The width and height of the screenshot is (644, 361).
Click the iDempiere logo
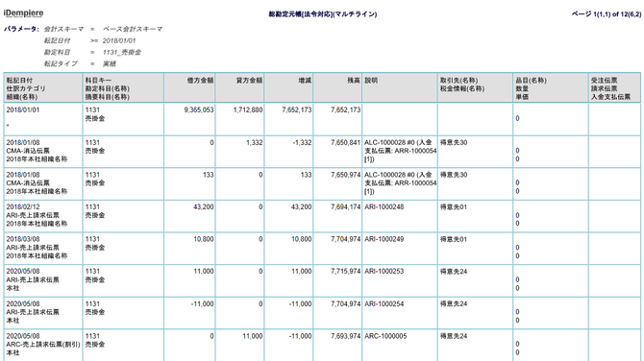[x=23, y=13]
